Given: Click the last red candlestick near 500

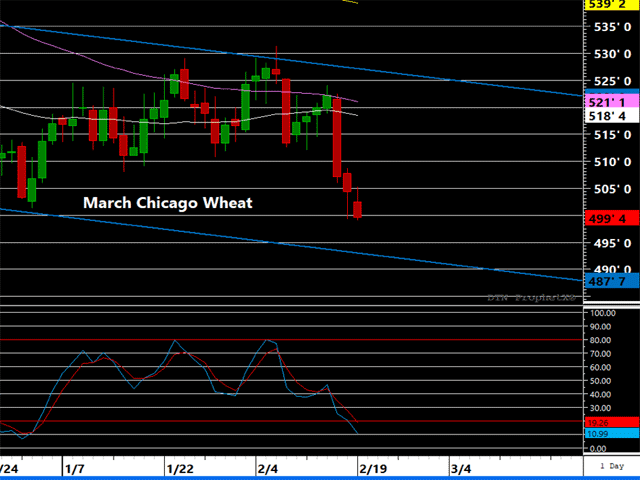Looking at the screenshot, I should pyautogui.click(x=358, y=209).
